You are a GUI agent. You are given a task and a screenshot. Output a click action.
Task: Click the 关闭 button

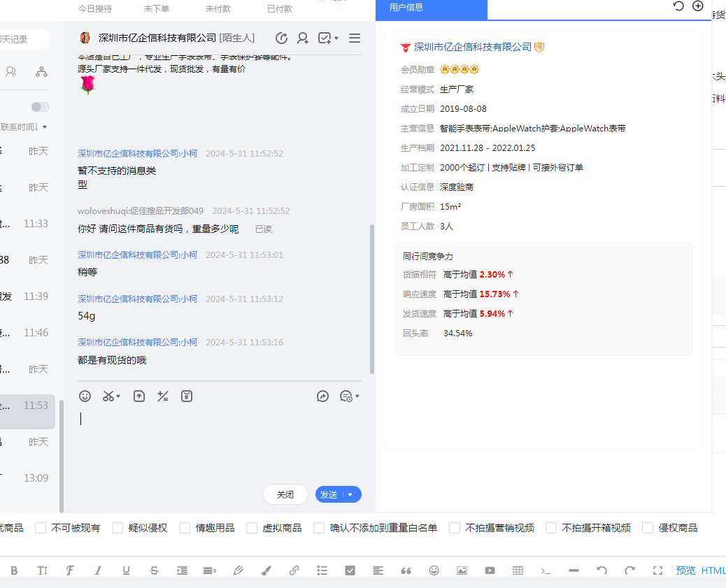285,494
